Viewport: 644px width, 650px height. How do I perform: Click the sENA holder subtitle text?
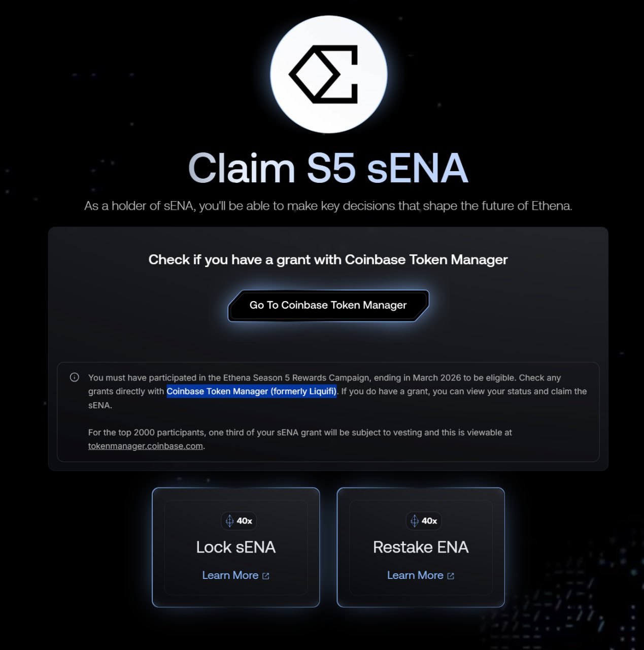click(328, 206)
